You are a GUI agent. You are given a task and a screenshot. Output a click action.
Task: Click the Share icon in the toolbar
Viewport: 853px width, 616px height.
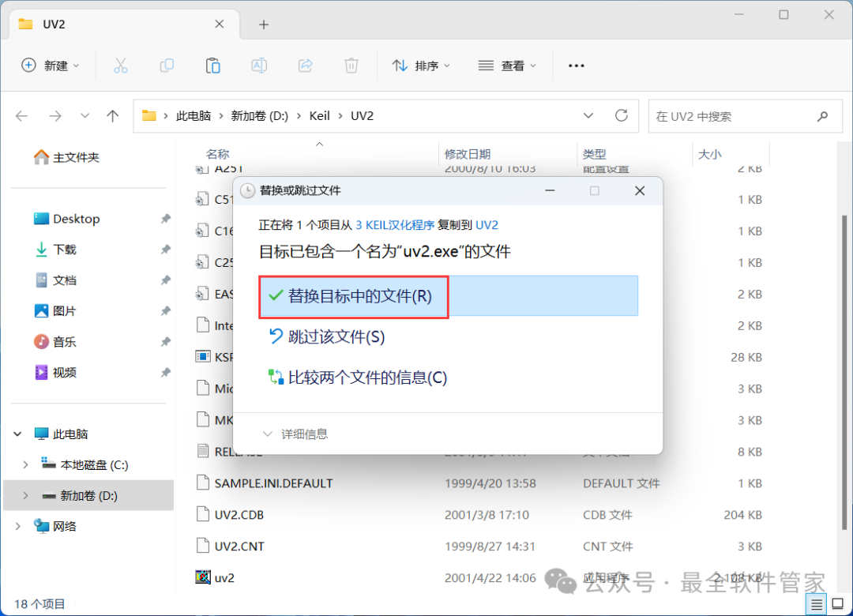305,66
